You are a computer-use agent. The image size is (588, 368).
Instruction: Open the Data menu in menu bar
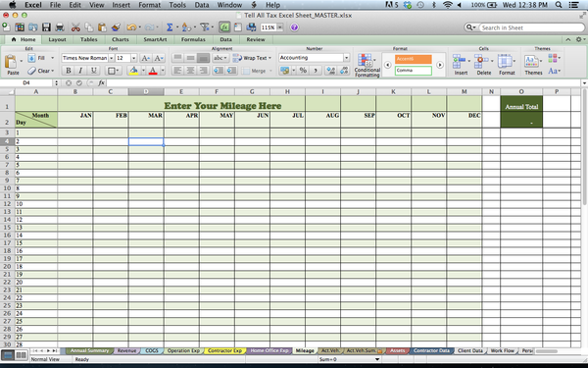pyautogui.click(x=202, y=5)
